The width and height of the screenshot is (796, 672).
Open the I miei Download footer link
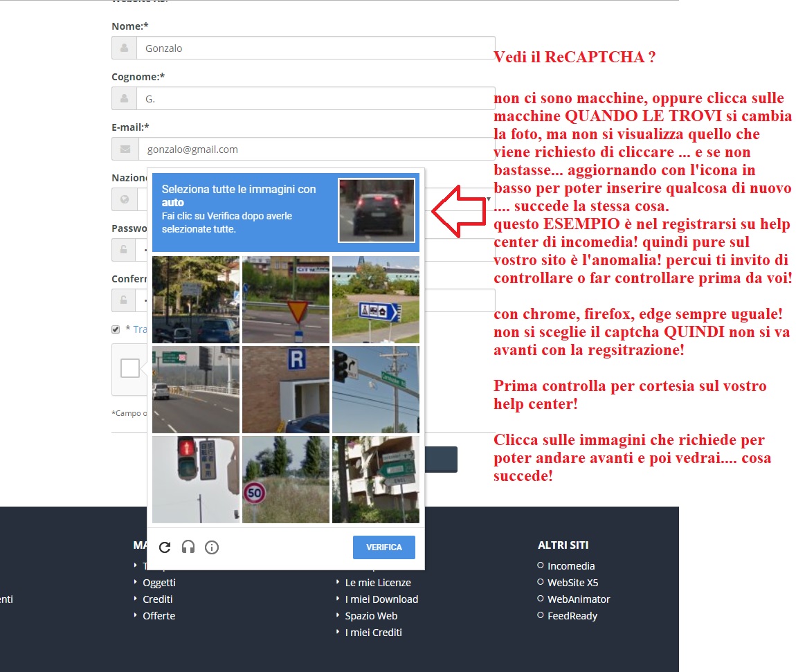[x=381, y=599]
